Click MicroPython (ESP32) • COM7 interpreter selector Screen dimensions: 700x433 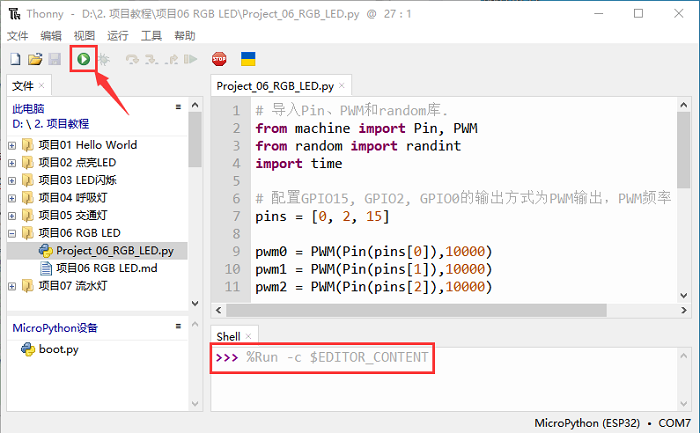pyautogui.click(x=613, y=422)
